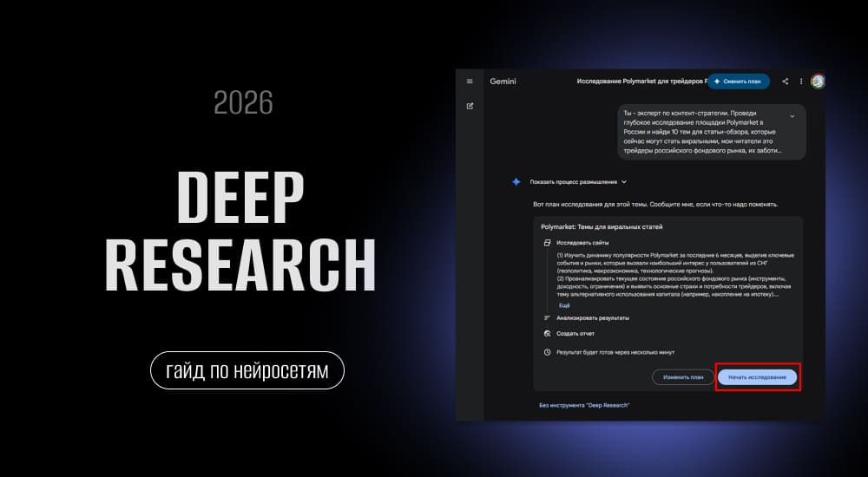
Task: Click the 'Анализировать результаты' step icon
Action: tap(547, 318)
